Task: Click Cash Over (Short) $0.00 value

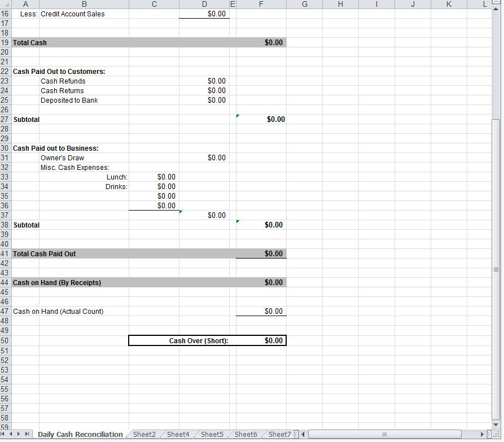Action: coord(274,341)
